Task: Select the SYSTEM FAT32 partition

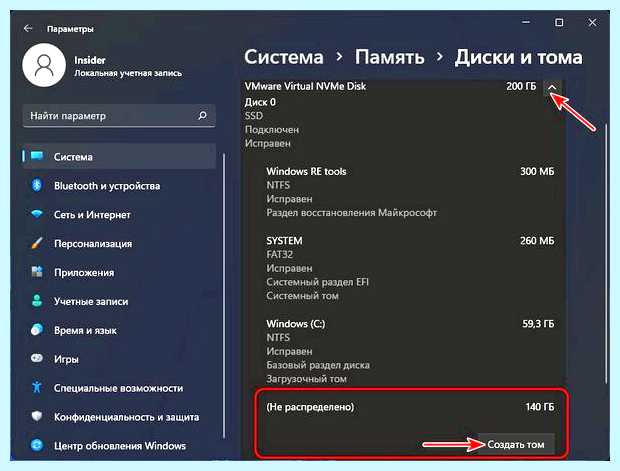Action: 410,268
